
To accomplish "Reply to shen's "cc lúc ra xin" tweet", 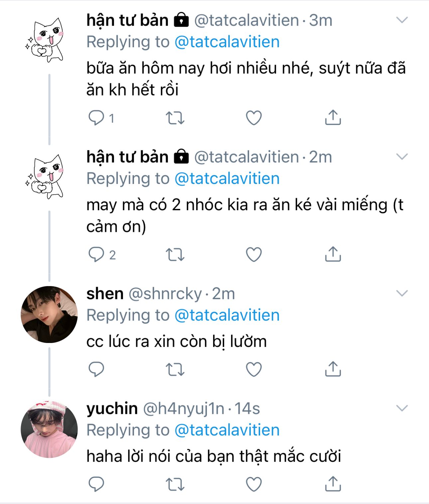I will (96, 369).
